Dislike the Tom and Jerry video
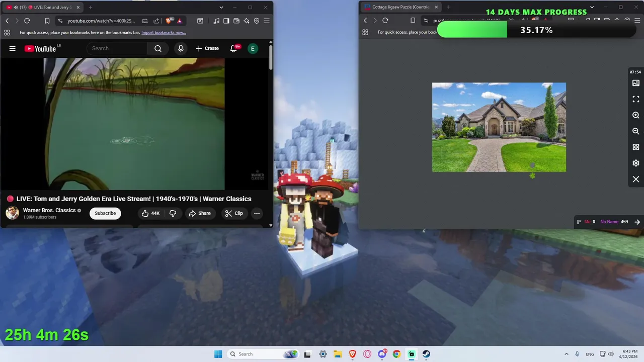 pos(173,213)
